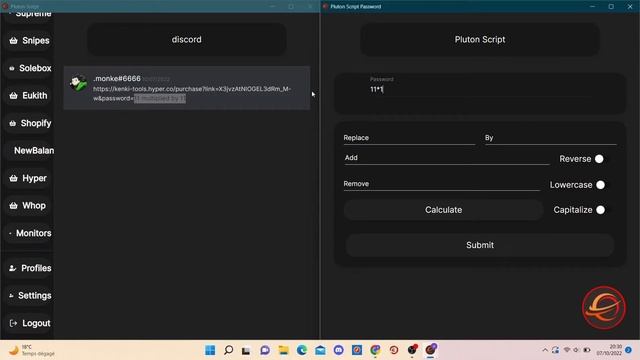Viewport: 640px width, 360px height.
Task: Open the taskbar clock and date
Action: [609, 350]
